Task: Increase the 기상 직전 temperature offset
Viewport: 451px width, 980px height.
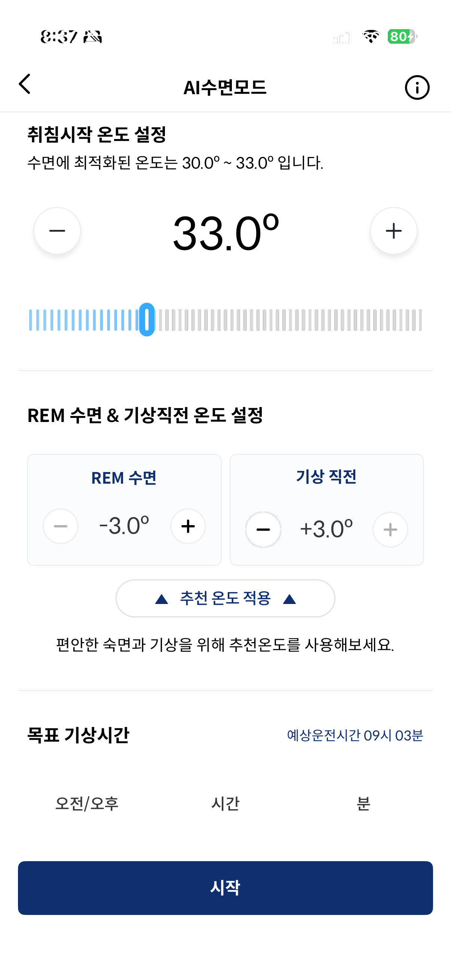Action: pyautogui.click(x=390, y=529)
